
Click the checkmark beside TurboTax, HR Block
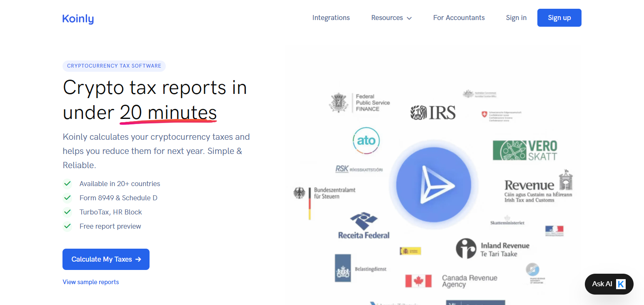point(67,212)
